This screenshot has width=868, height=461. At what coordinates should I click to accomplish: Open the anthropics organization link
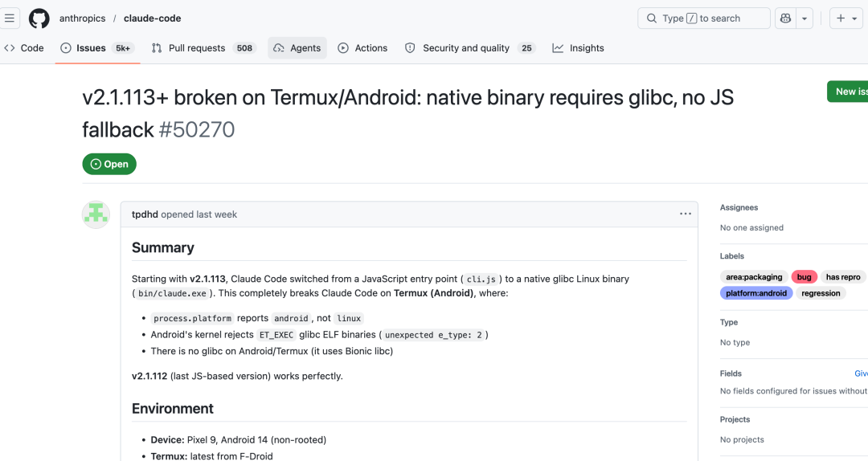(x=83, y=18)
